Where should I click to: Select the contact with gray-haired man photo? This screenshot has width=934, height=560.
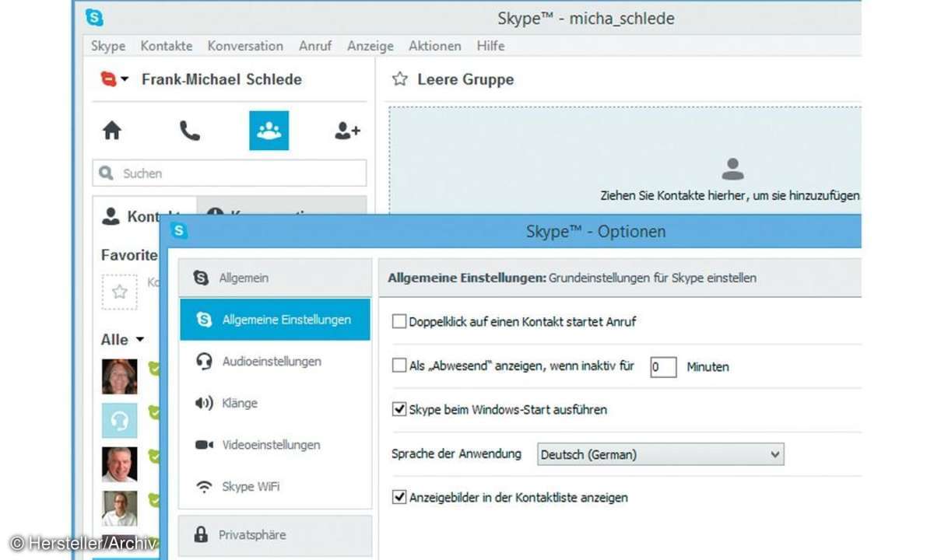pyautogui.click(x=120, y=464)
